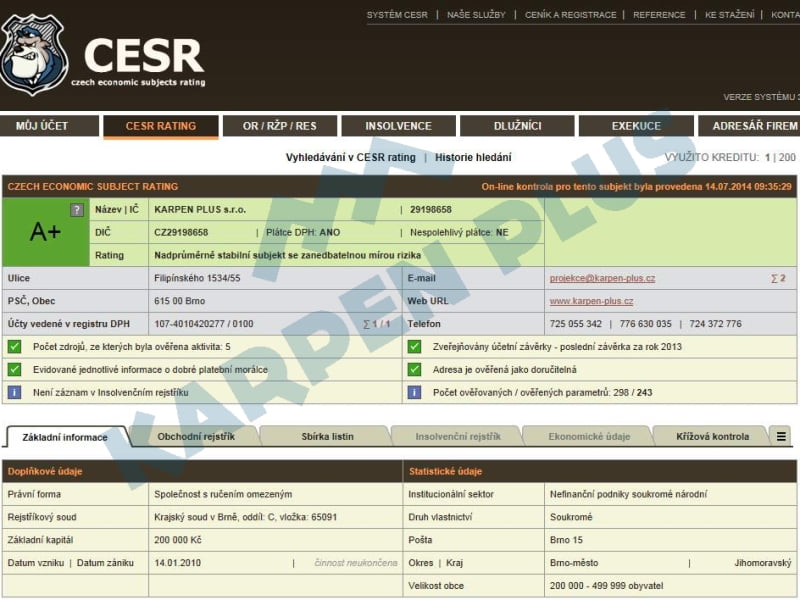The image size is (800, 600).
Task: Click Nefinanční podniky soukromé národní value
Action: click(x=629, y=494)
